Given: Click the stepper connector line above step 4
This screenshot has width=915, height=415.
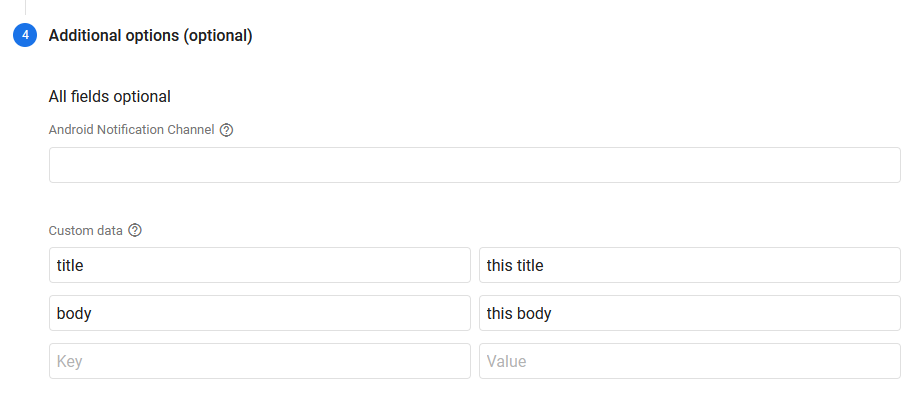Looking at the screenshot, I should pyautogui.click(x=25, y=7).
